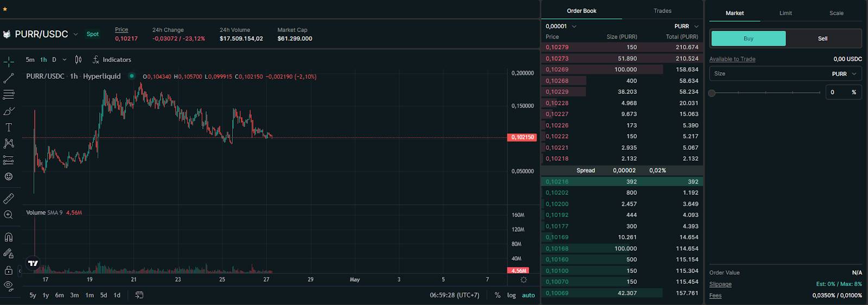Set chart interval to 5m
The height and width of the screenshot is (305, 868).
pyautogui.click(x=30, y=60)
